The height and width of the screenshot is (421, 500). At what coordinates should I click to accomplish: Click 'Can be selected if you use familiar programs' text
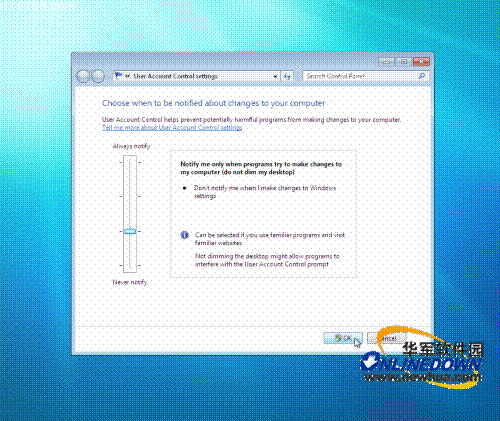(x=270, y=239)
